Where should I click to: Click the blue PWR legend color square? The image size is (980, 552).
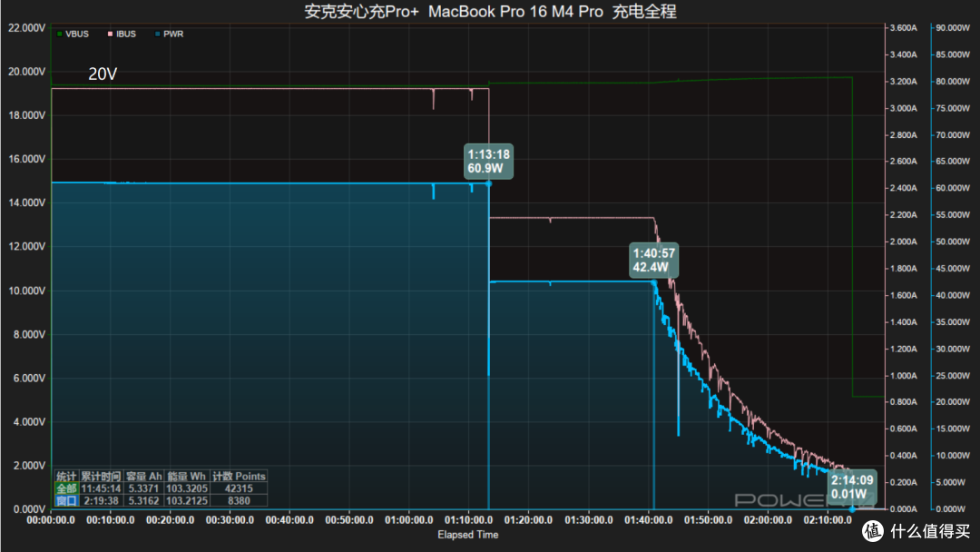coord(158,34)
